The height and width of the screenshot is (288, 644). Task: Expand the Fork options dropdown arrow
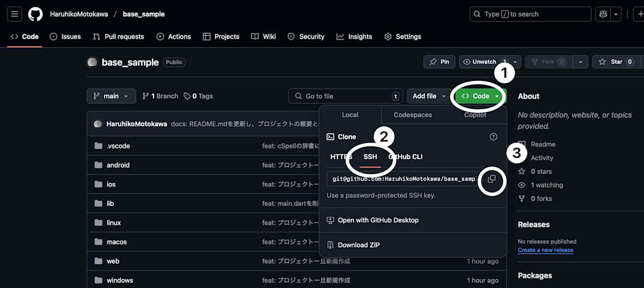click(x=580, y=62)
